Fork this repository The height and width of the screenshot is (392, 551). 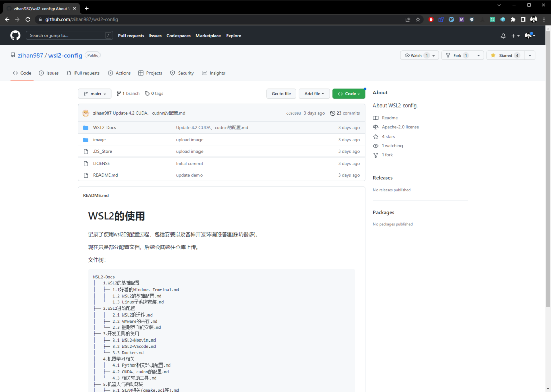[x=457, y=55]
